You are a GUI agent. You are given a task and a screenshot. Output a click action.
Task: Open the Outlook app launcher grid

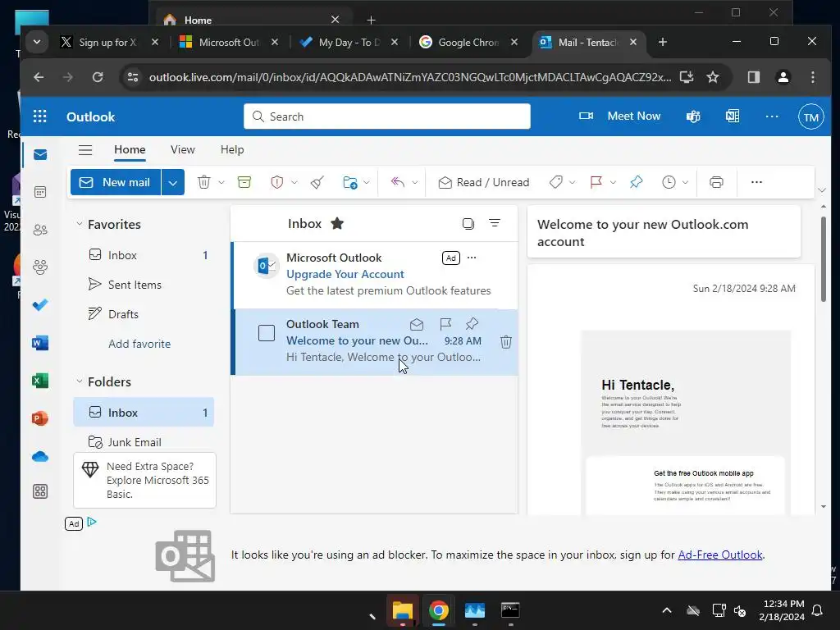tap(39, 116)
